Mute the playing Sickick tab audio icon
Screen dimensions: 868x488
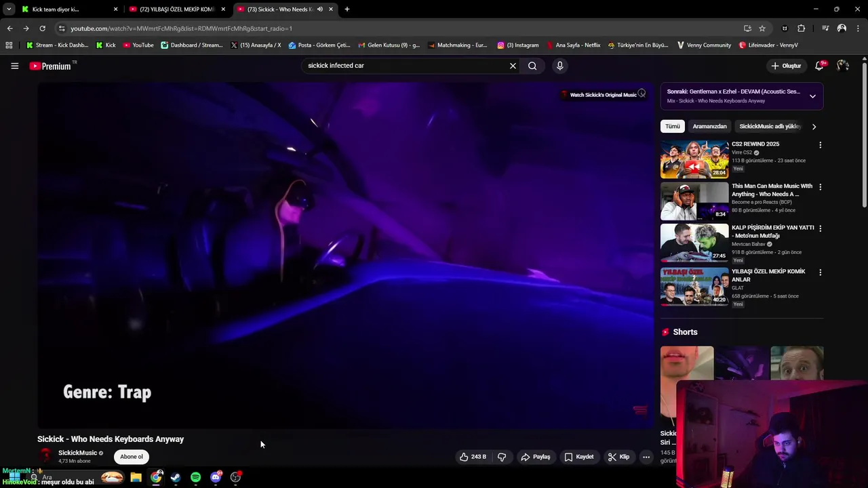[x=320, y=9]
